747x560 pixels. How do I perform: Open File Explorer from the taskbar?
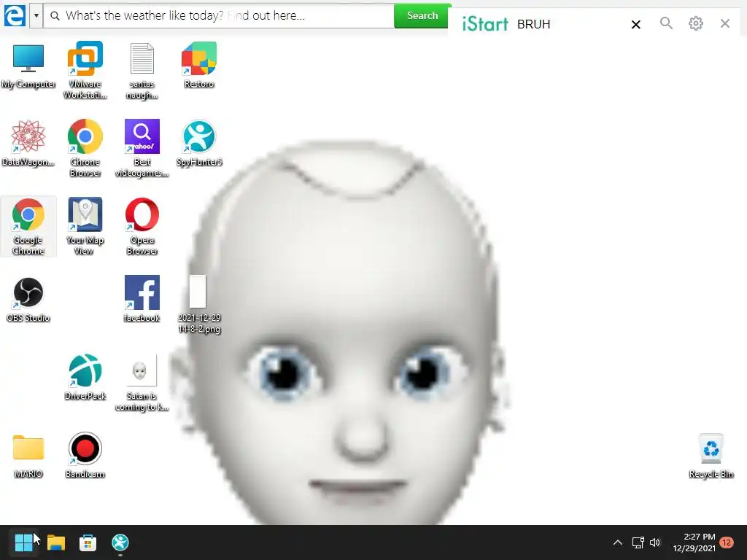(55, 542)
